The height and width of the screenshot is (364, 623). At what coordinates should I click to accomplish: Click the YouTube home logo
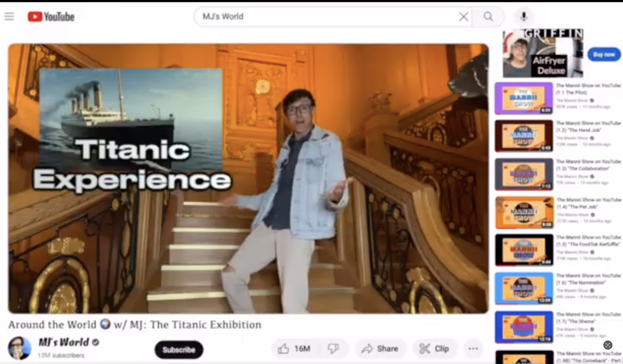pos(51,17)
